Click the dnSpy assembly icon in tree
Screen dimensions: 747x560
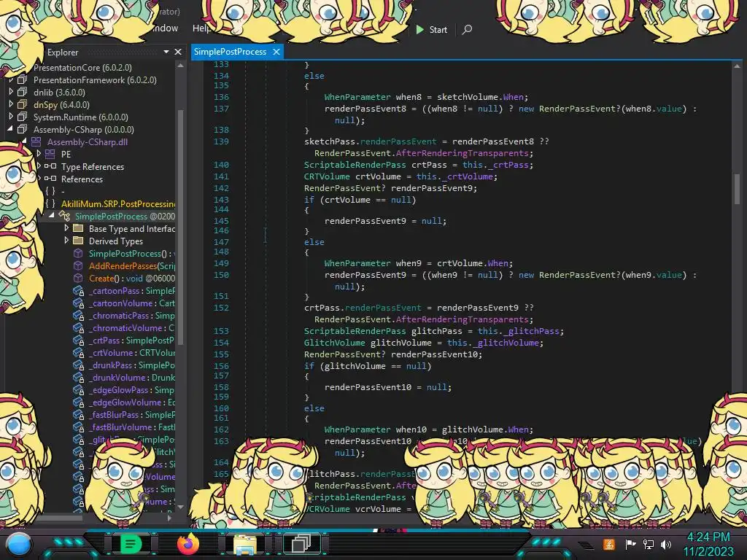click(23, 104)
